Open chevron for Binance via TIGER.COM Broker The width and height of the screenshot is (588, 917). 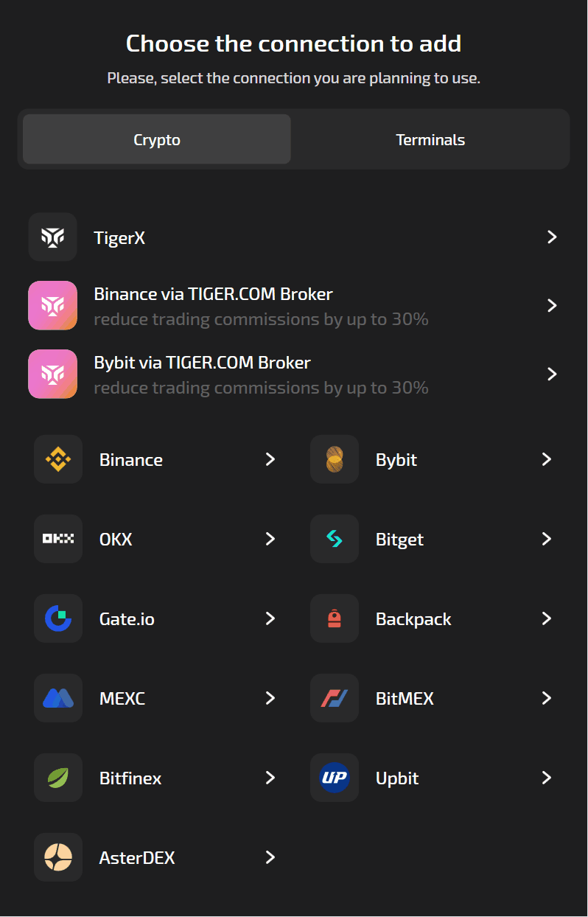click(x=552, y=305)
